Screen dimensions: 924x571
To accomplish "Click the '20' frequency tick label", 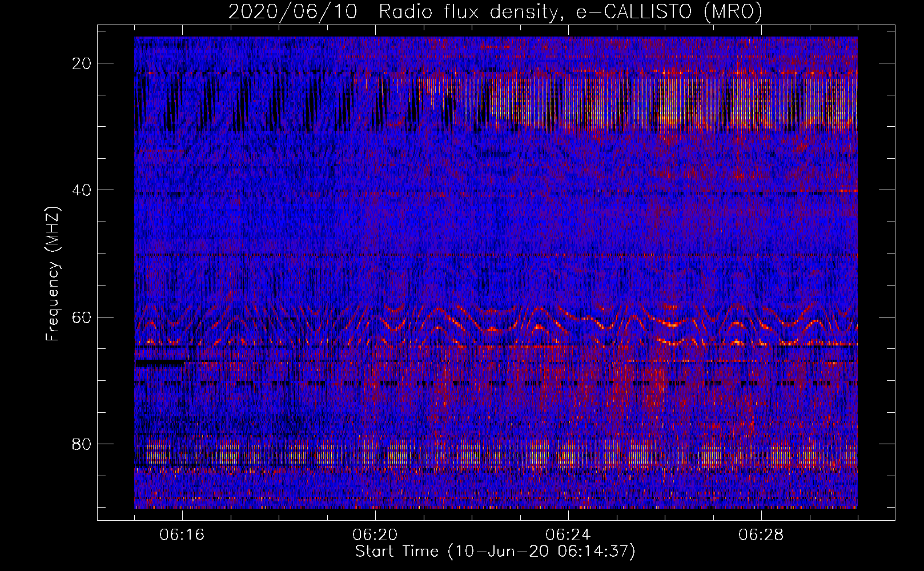I will tap(82, 63).
